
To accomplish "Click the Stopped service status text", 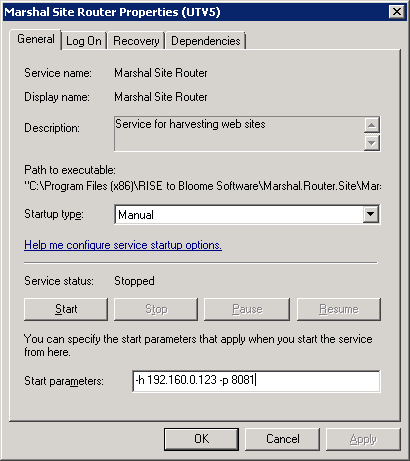I will point(134,281).
